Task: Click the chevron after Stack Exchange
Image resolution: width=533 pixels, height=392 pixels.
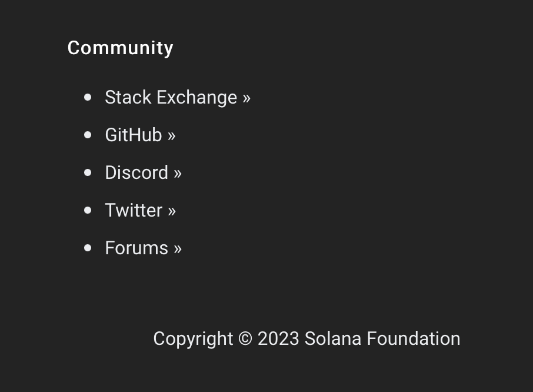Action: click(x=246, y=97)
